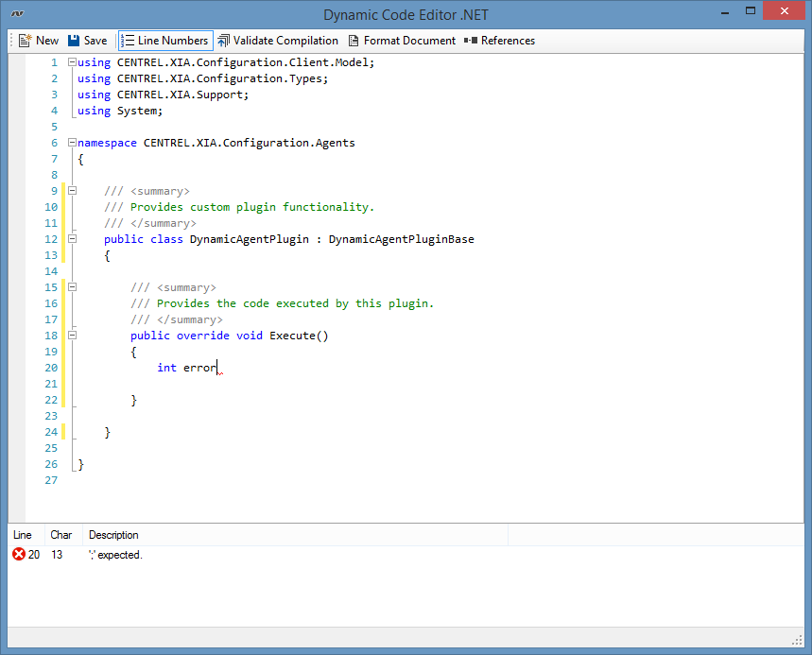Click the References icon

click(x=471, y=41)
